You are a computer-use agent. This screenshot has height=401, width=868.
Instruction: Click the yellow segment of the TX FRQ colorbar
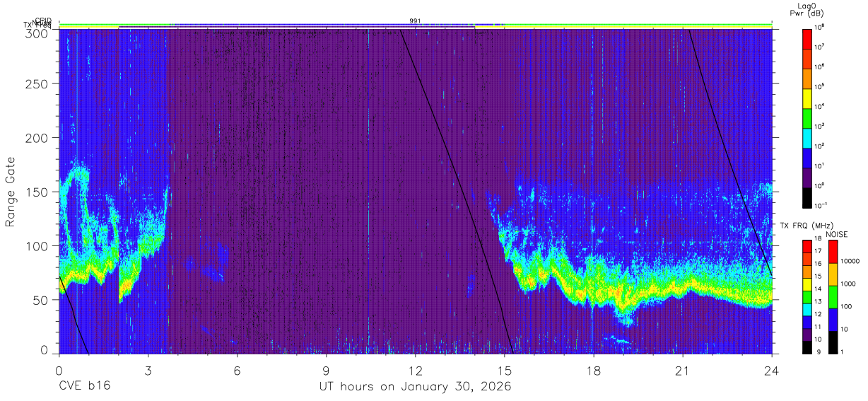point(808,284)
